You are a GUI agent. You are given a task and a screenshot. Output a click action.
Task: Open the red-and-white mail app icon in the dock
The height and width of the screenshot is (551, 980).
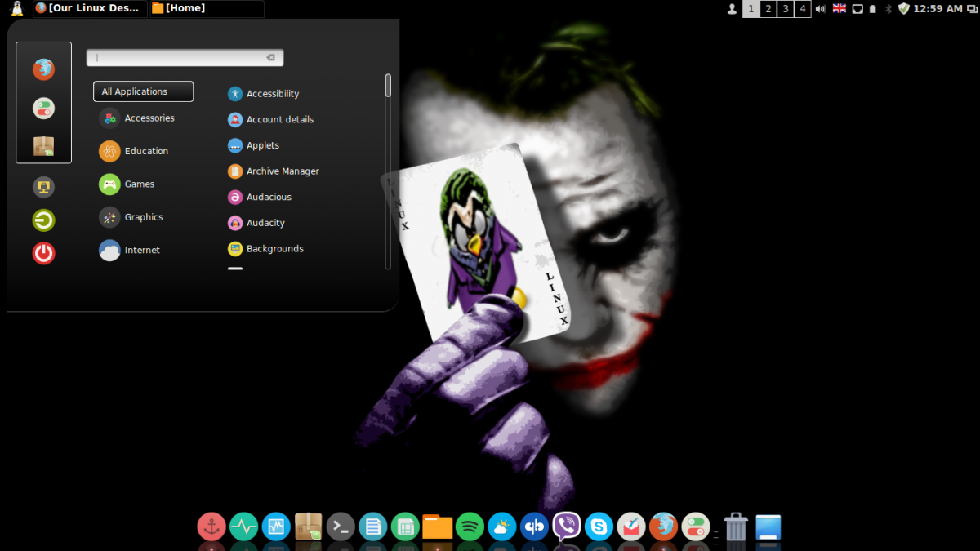[631, 527]
